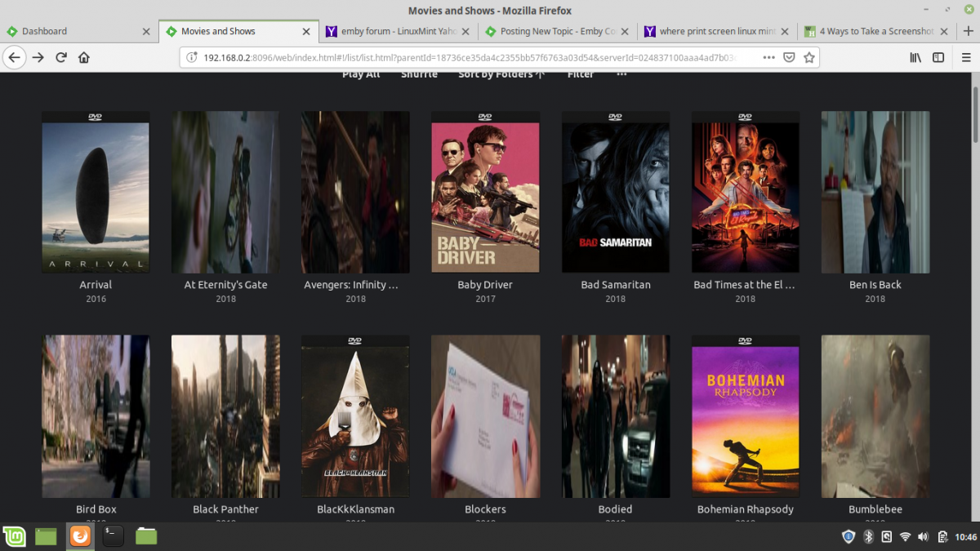The height and width of the screenshot is (551, 980).
Task: Close the Movies and Shows tab
Action: [306, 31]
